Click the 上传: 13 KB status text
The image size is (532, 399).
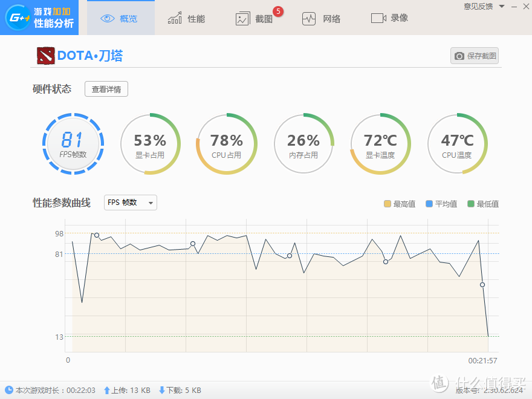(x=131, y=391)
